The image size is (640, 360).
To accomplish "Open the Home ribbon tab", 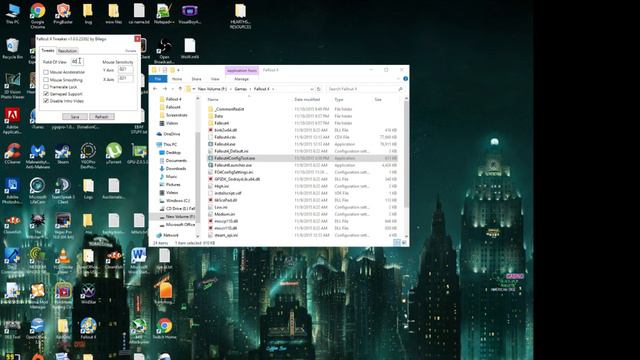I will click(x=177, y=79).
